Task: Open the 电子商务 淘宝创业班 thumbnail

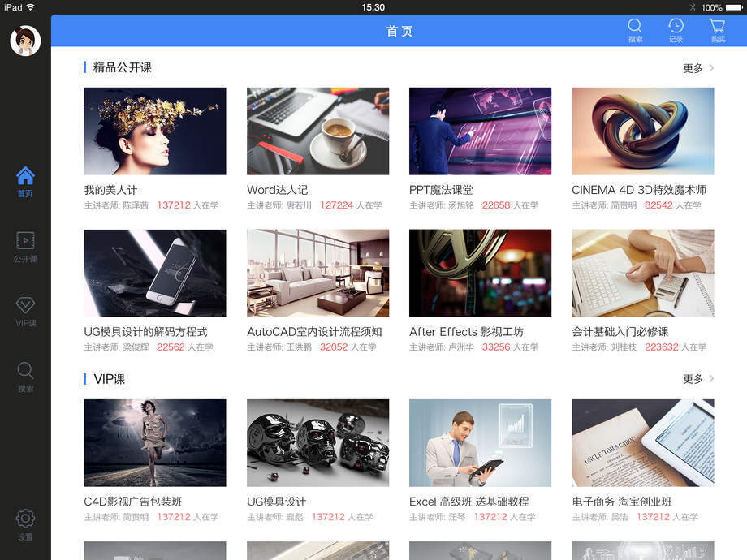Action: [x=643, y=443]
